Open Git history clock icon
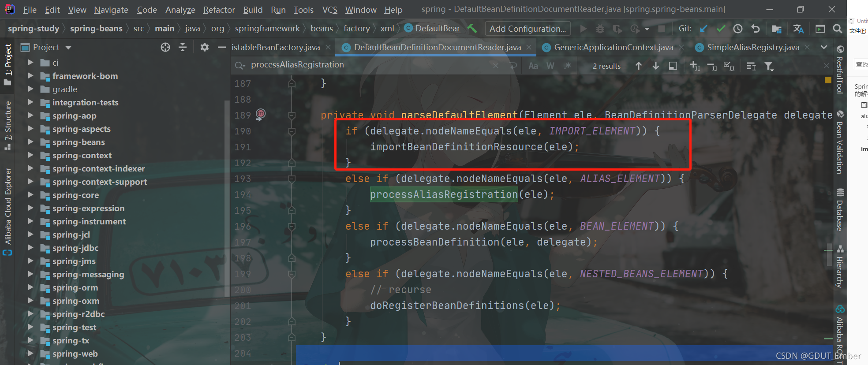This screenshot has width=868, height=365. pyautogui.click(x=738, y=29)
